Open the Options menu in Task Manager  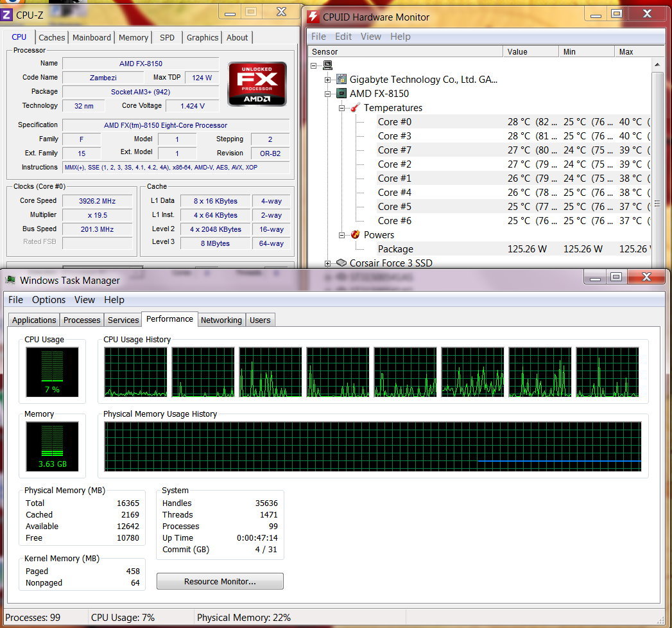coord(49,300)
